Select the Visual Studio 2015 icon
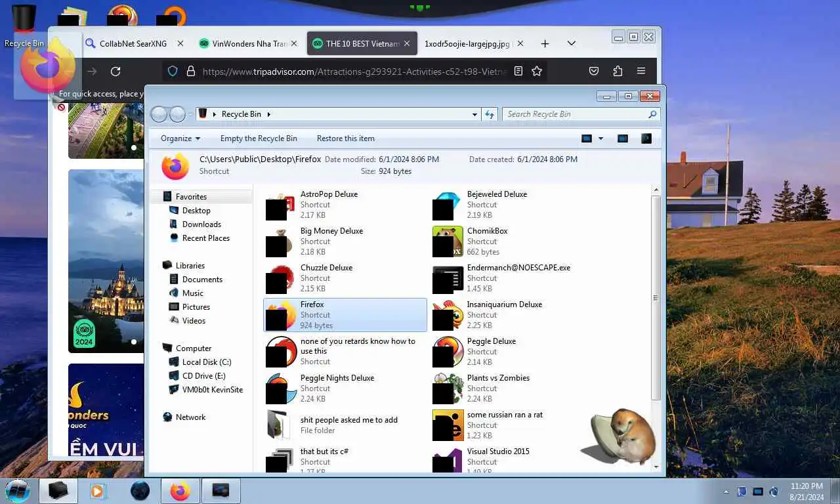Viewport: 840px width, 504px height. (448, 460)
